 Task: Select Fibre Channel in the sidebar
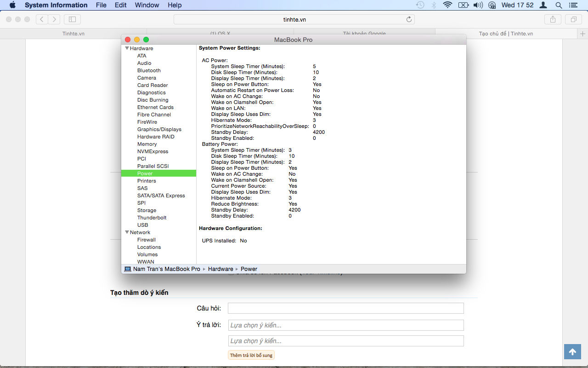[154, 115]
